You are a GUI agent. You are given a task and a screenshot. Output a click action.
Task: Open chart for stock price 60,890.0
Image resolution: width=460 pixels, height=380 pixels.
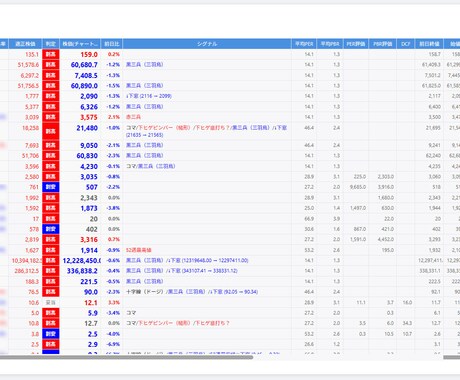(84, 86)
